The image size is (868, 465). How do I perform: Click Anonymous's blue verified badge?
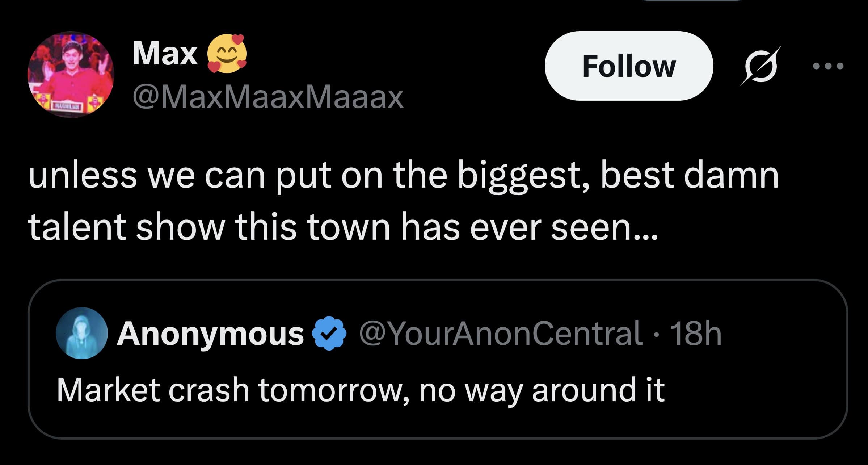coord(329,333)
